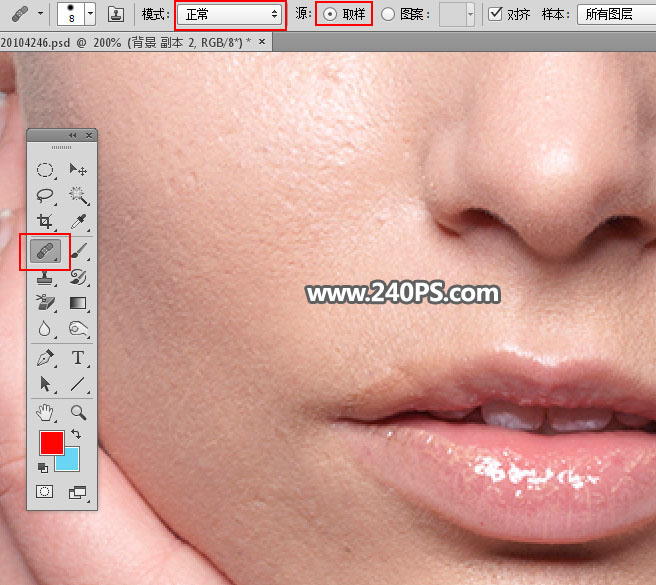Click the foreground red color swatch
656x585 pixels.
pyautogui.click(x=52, y=443)
